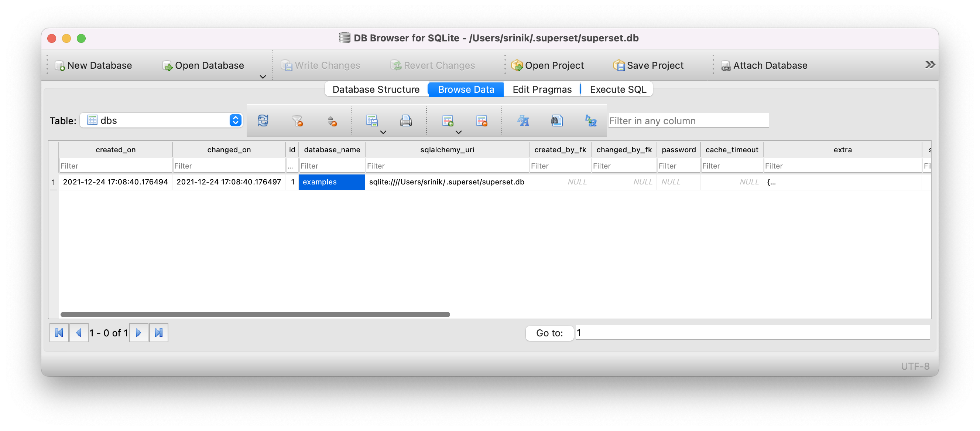Select the 2021-12-24 17:08:40.176494 cell
This screenshot has width=980, height=431.
click(116, 182)
